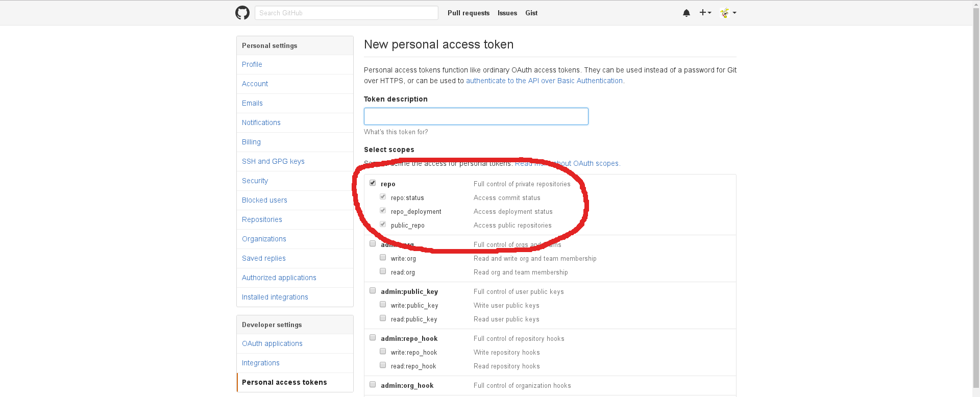
Task: Open Gist in header
Action: click(531, 13)
